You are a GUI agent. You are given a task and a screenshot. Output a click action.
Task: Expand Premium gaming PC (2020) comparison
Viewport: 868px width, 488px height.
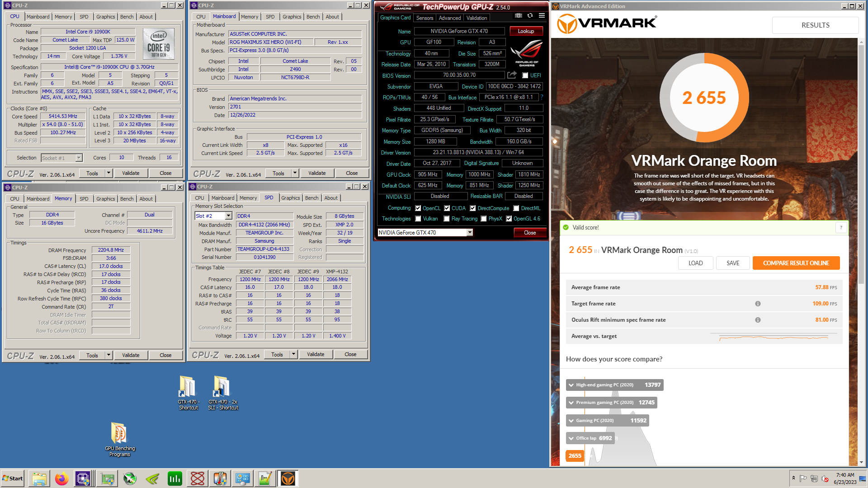point(611,403)
